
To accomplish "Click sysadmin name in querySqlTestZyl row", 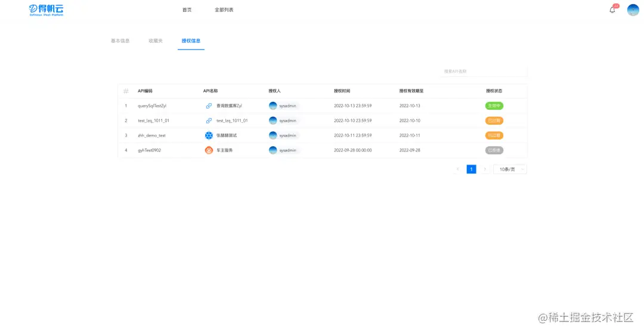I will pyautogui.click(x=287, y=106).
